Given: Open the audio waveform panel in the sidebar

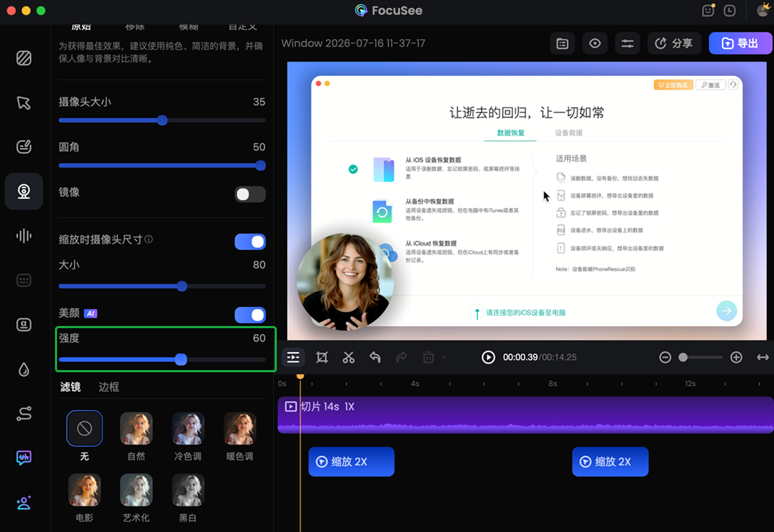Looking at the screenshot, I should (24, 236).
